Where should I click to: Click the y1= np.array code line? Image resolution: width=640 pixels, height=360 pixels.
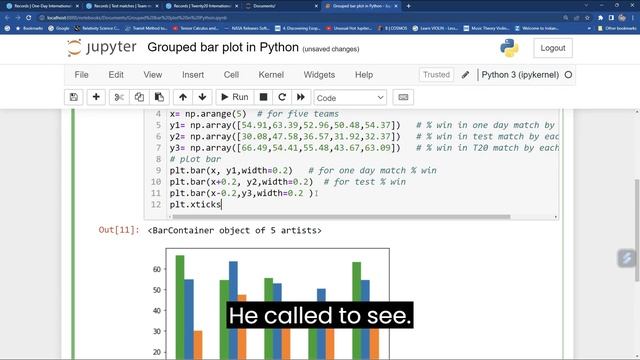363,125
